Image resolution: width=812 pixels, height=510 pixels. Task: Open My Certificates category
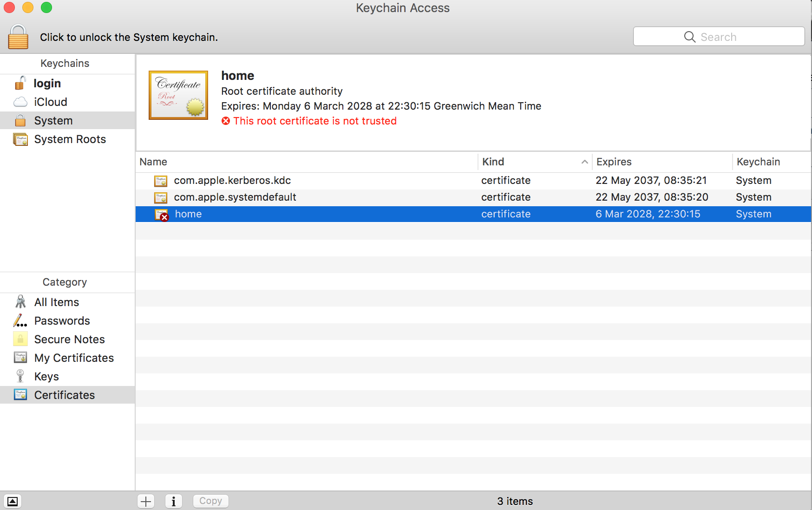[x=74, y=358]
